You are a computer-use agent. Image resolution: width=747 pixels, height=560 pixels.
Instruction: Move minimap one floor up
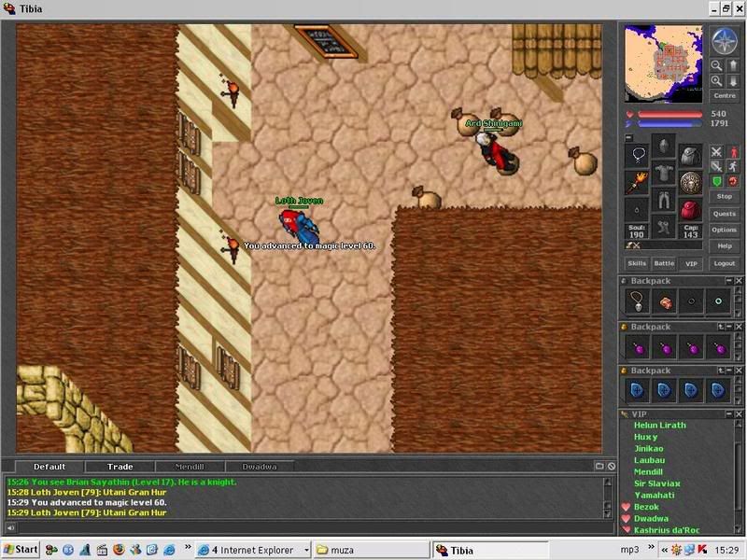733,65
